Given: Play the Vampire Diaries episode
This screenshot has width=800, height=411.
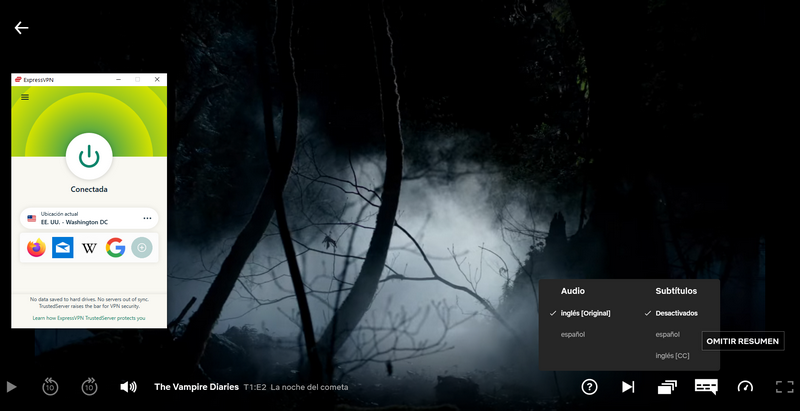Looking at the screenshot, I should 11,387.
